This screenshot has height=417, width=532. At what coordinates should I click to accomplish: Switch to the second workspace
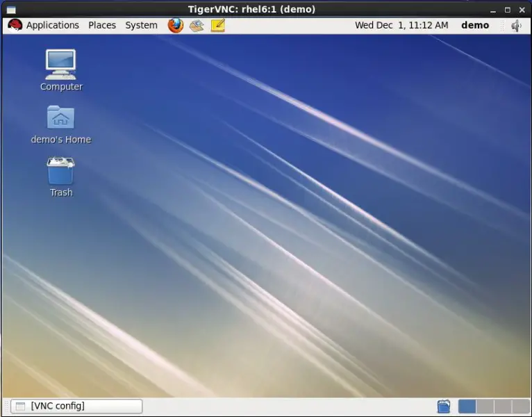[485, 407]
